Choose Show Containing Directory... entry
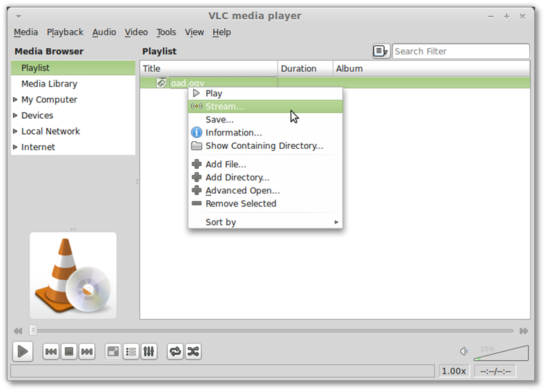 pyautogui.click(x=265, y=146)
